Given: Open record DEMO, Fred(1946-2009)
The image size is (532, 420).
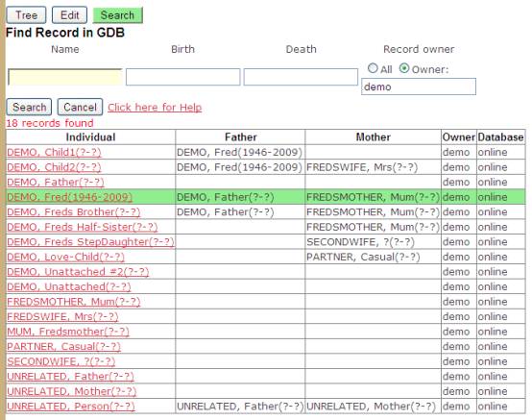Looking at the screenshot, I should (69, 197).
